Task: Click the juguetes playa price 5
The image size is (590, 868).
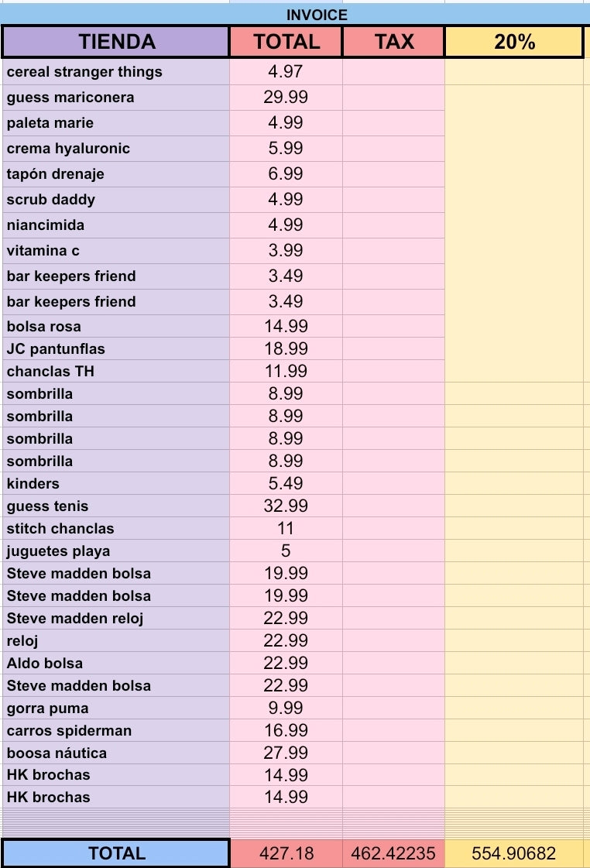Action: (x=286, y=551)
